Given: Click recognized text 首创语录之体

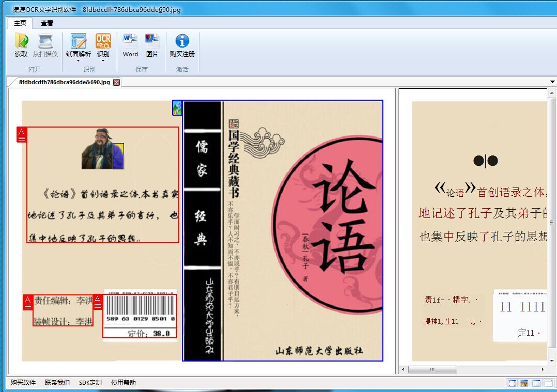Looking at the screenshot, I should click(x=510, y=193).
